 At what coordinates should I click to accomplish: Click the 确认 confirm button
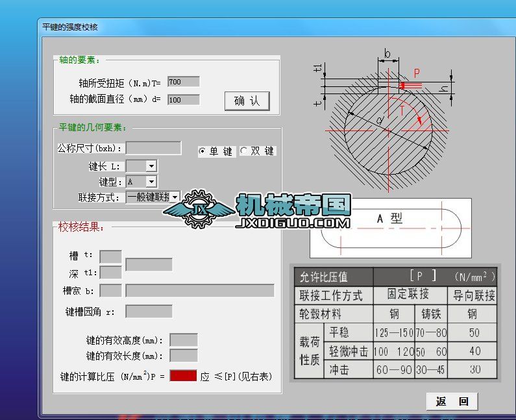247,101
